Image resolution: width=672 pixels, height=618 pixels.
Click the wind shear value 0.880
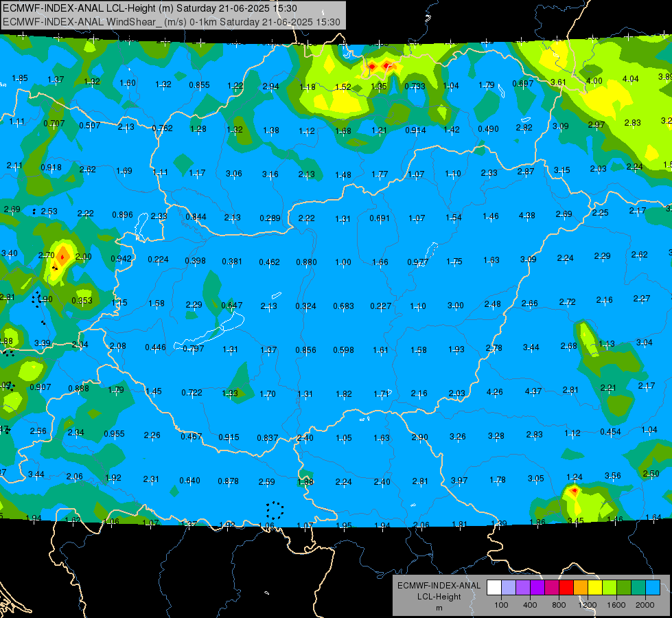coord(306,262)
